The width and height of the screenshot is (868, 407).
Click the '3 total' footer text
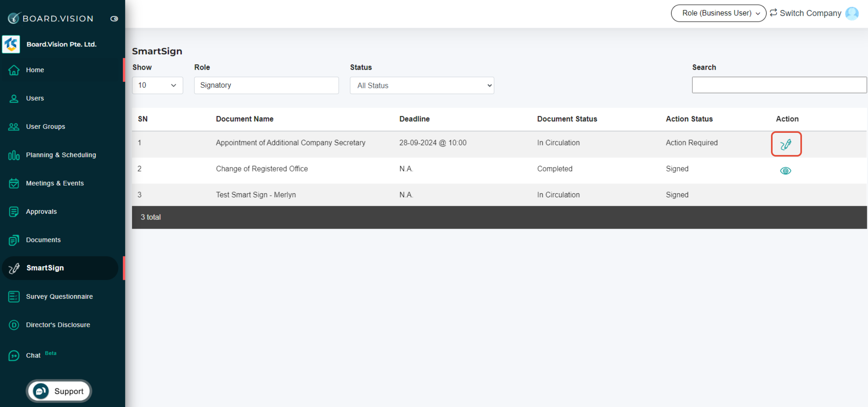pos(151,217)
